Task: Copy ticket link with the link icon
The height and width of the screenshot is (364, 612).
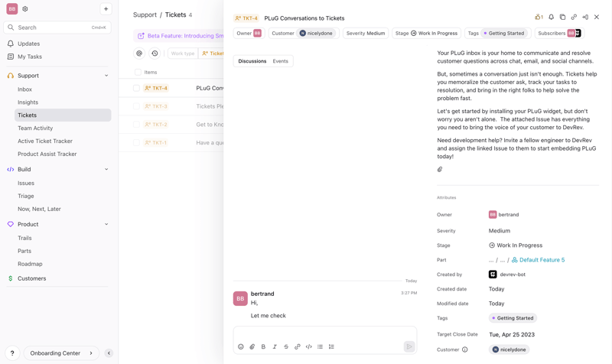Action: coord(574,17)
